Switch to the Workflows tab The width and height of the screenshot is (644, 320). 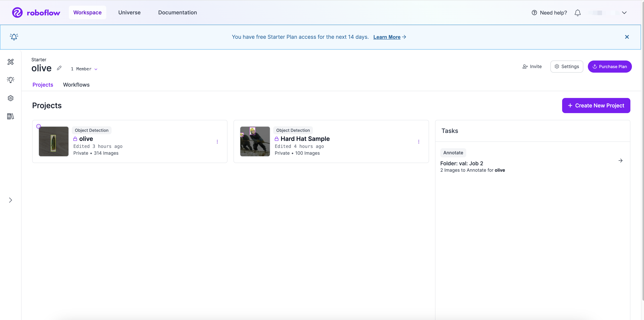coord(76,85)
